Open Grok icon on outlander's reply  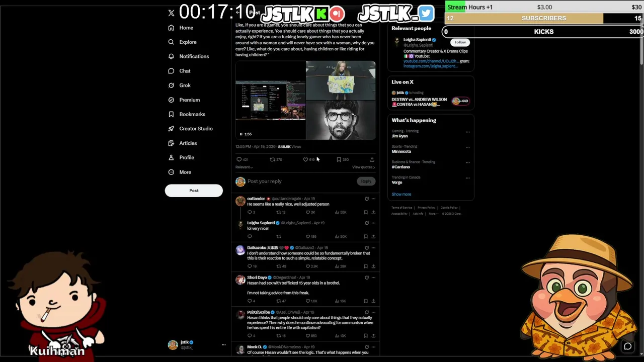(367, 199)
